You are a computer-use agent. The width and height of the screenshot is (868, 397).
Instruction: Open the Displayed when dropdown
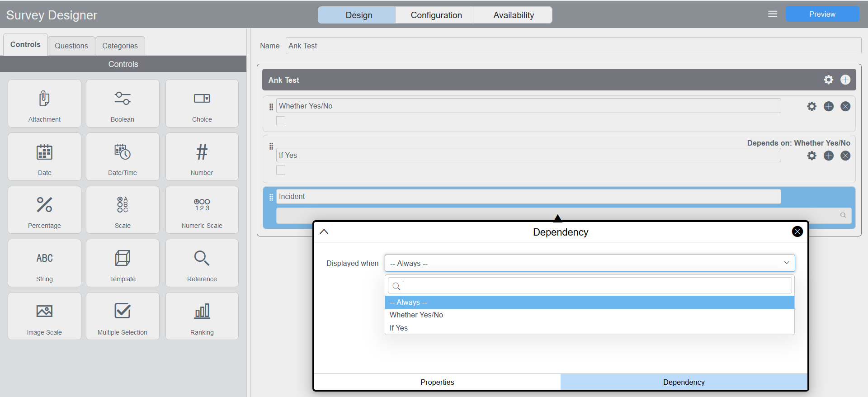(590, 263)
